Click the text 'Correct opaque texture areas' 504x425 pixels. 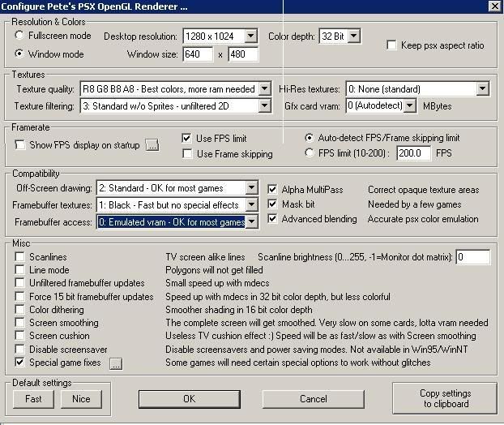(423, 190)
